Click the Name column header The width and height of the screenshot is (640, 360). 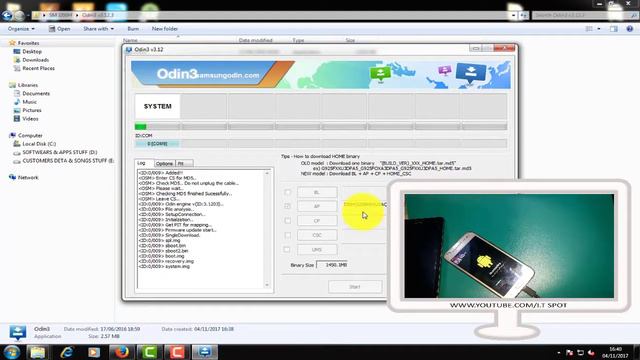(x=130, y=40)
